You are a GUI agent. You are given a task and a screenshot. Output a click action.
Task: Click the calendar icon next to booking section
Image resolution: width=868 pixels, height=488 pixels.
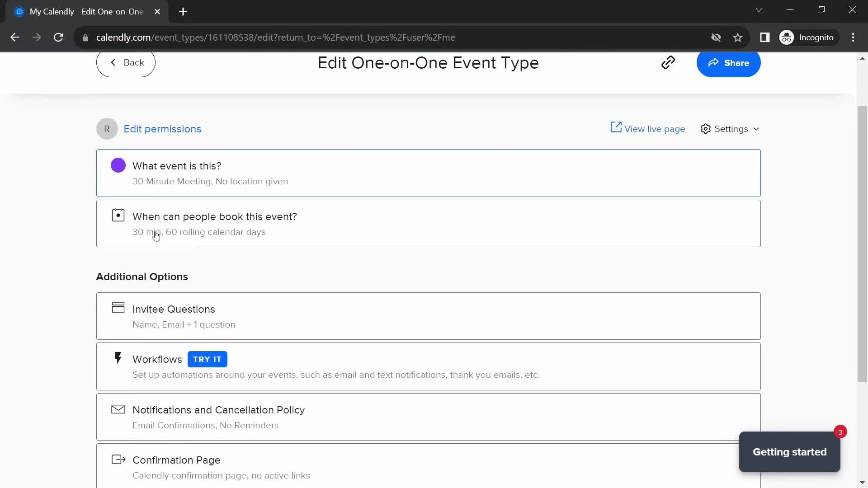coord(118,216)
